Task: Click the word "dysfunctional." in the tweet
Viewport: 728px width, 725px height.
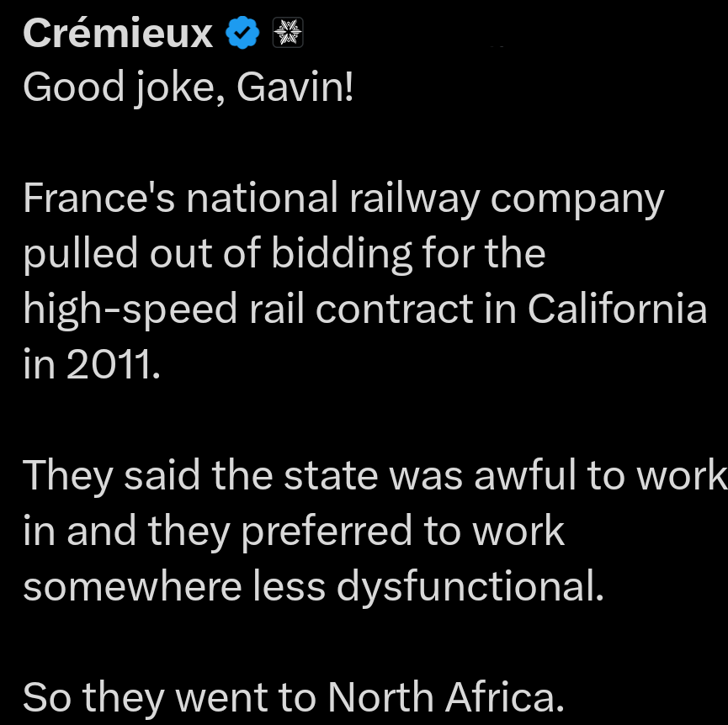Action: click(470, 587)
